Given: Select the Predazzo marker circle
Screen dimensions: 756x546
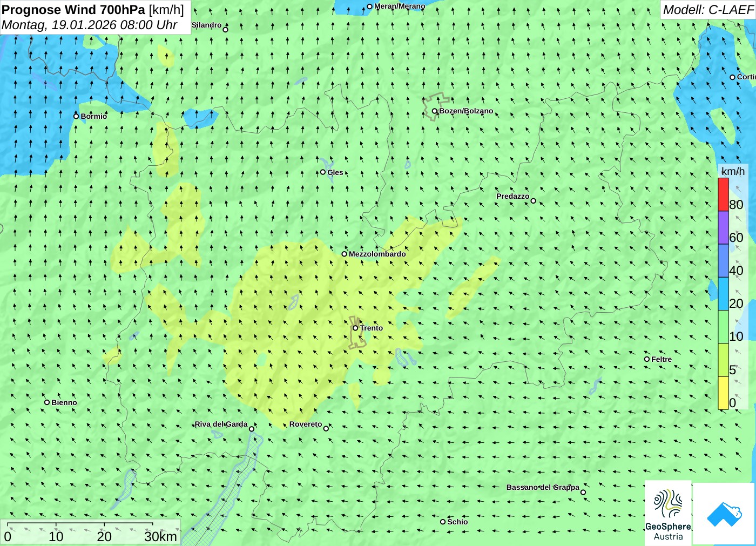Looking at the screenshot, I should tap(534, 201).
